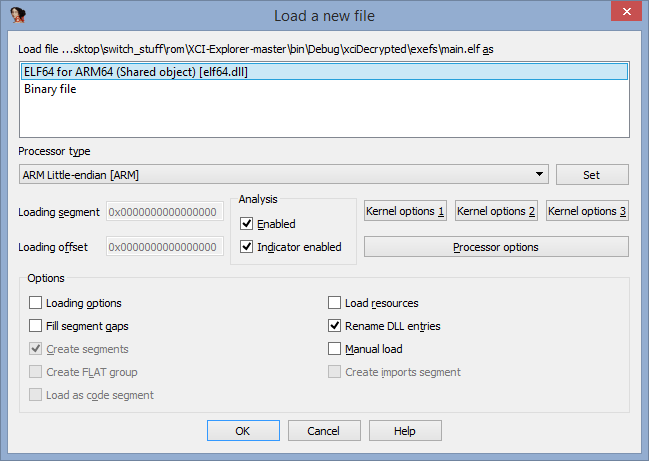Enable the Load resources checkbox
This screenshot has height=461, width=649.
click(x=334, y=303)
